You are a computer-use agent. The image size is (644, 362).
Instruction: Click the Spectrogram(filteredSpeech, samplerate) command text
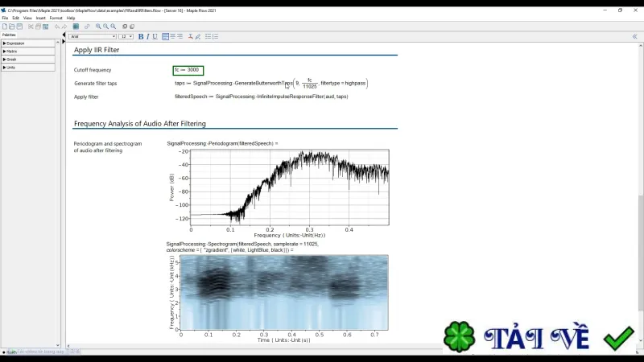242,247
